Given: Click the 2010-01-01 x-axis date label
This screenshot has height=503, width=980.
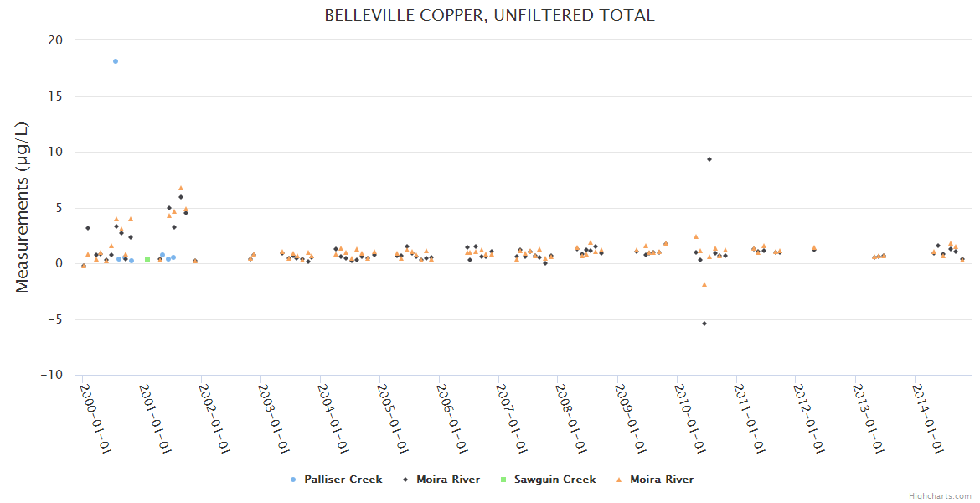Looking at the screenshot, I should click(x=690, y=418).
